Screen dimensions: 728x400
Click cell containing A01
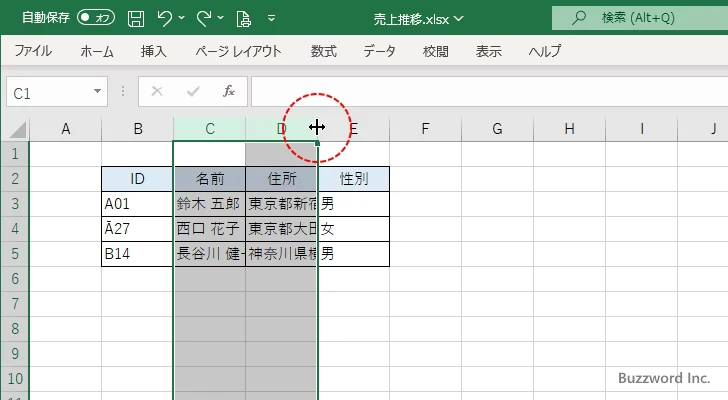(137, 204)
